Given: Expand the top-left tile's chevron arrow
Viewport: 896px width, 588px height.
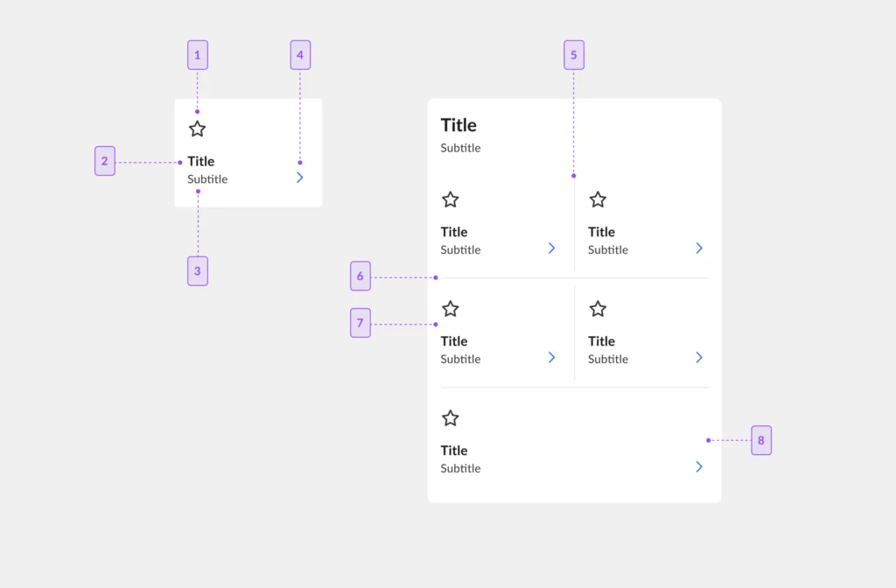Looking at the screenshot, I should pyautogui.click(x=552, y=248).
